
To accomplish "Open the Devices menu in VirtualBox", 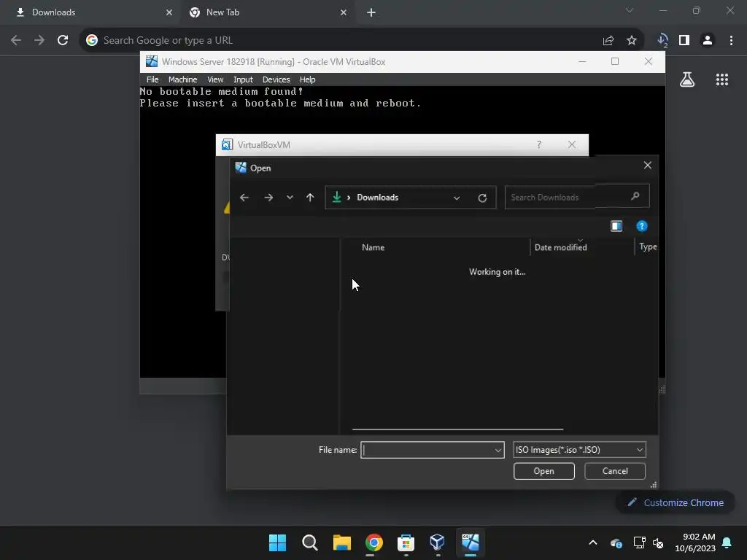I will 276,79.
